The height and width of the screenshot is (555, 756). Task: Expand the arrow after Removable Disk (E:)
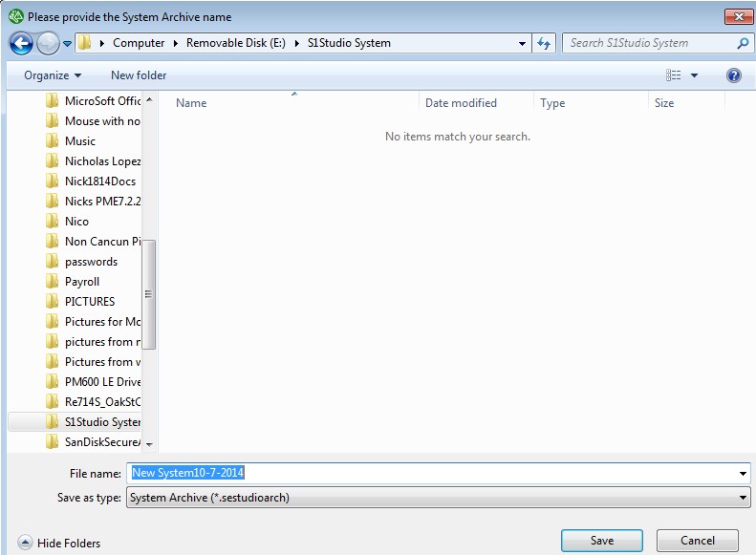[297, 43]
